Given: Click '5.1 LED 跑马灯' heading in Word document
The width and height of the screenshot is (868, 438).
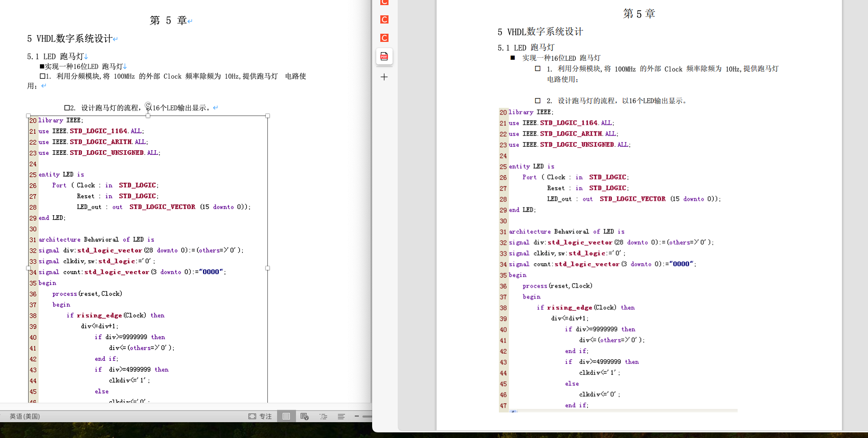Looking at the screenshot, I should click(x=55, y=56).
